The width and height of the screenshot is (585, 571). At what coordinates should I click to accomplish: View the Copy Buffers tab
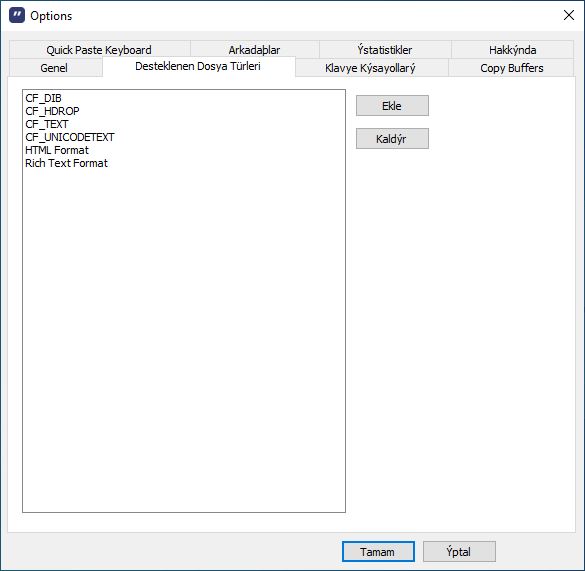coord(512,68)
